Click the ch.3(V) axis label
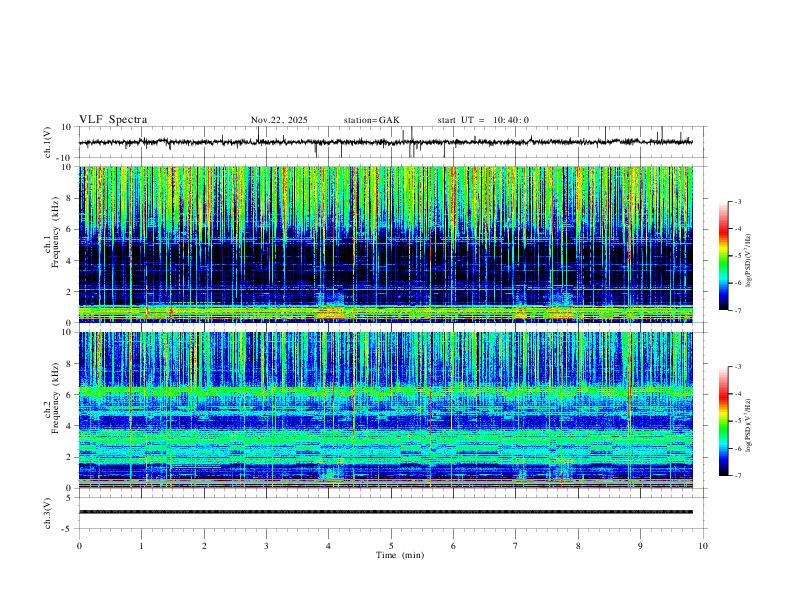Image resolution: width=792 pixels, height=612 pixels. [48, 513]
